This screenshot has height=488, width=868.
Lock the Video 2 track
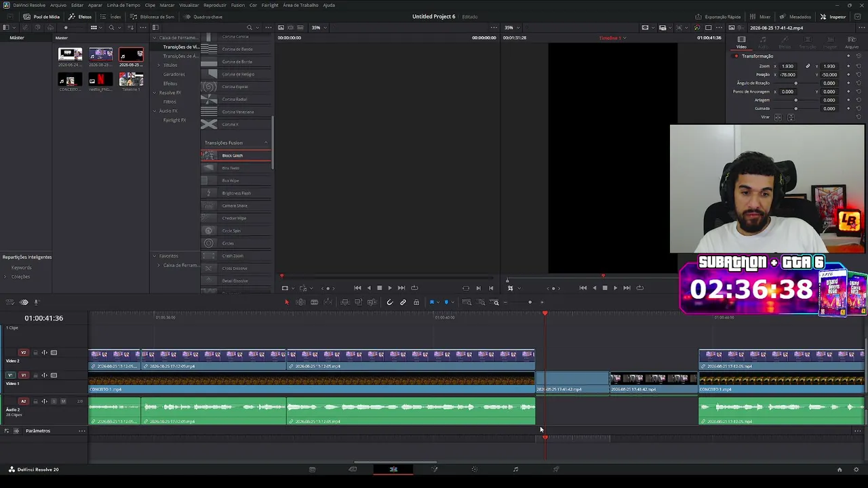tap(35, 352)
